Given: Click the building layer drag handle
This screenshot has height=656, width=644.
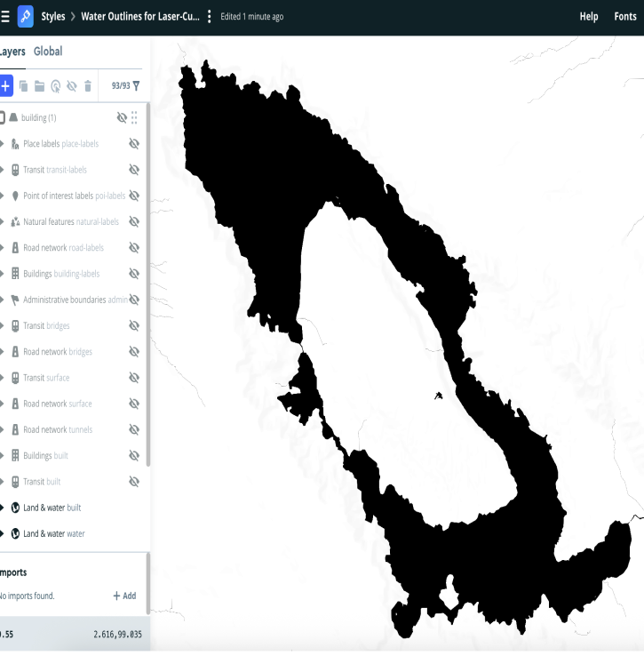Looking at the screenshot, I should (134, 117).
